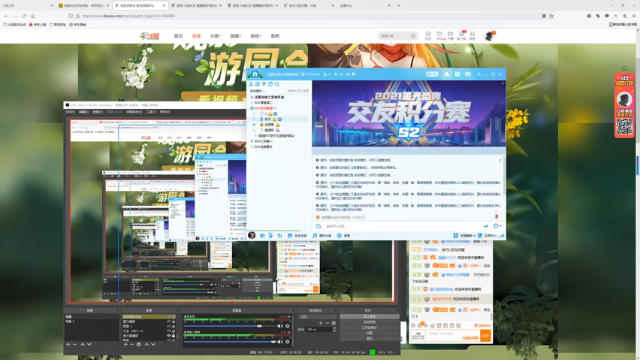
Task: Click the microphone icon in YY bottom bar
Action: point(271,236)
